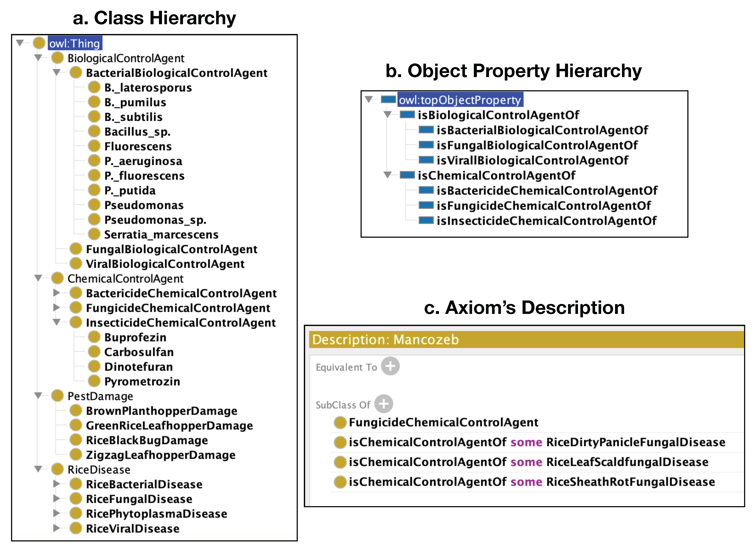This screenshot has width=756, height=549.
Task: Select the Serratia_marcescens class
Action: coord(161,234)
